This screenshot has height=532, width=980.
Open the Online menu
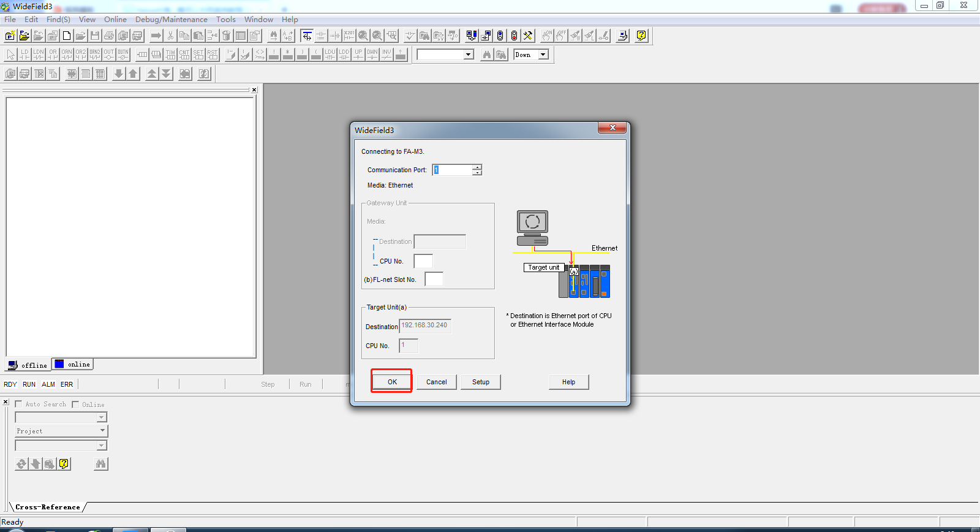[115, 20]
